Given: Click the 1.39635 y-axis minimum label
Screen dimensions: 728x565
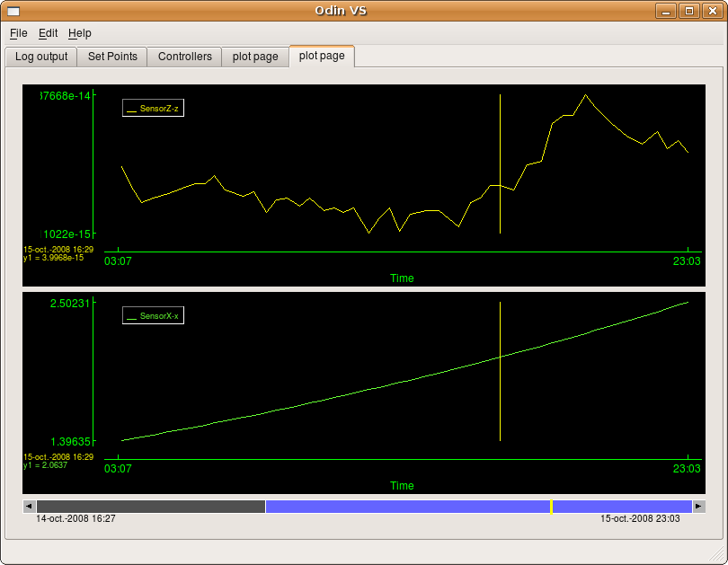Looking at the screenshot, I should pyautogui.click(x=70, y=442).
